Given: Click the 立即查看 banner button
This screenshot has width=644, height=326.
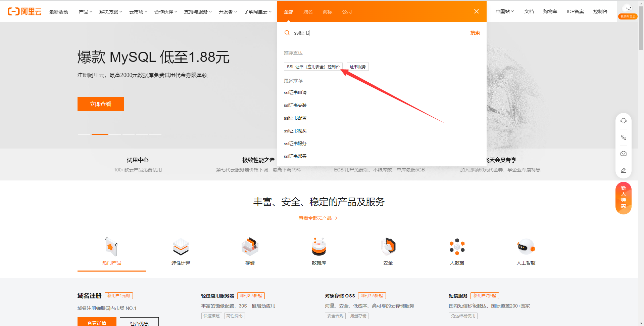Looking at the screenshot, I should [x=101, y=104].
